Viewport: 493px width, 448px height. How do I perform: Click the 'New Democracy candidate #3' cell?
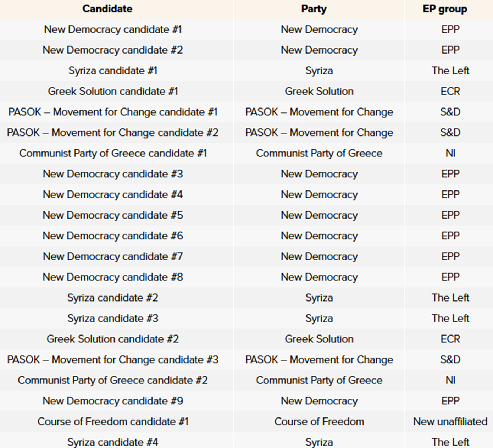[x=113, y=174]
